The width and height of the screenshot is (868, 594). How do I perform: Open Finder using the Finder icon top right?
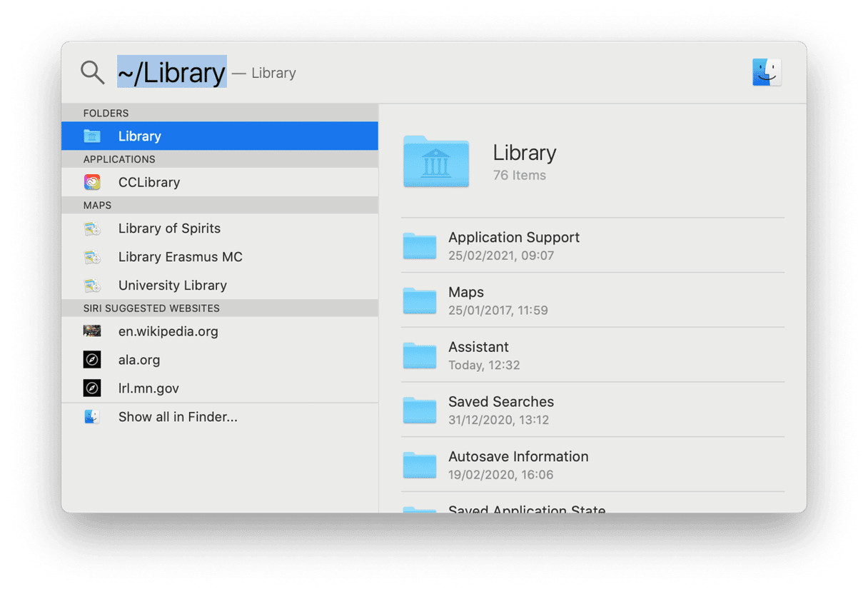point(766,71)
